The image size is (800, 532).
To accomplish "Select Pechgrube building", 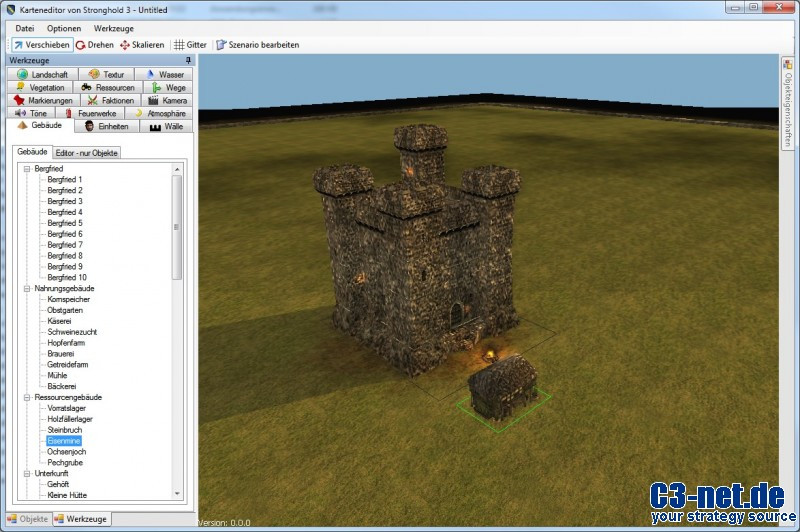I will click(x=65, y=463).
